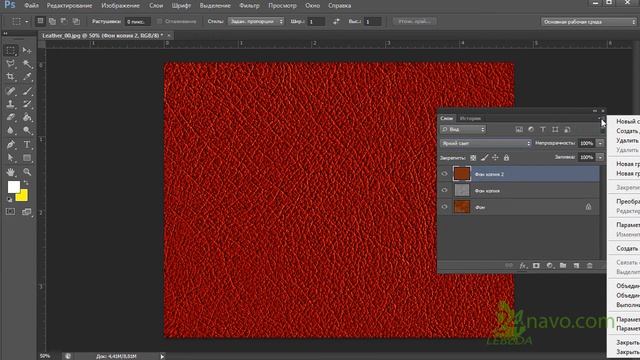
Task: Click the background yellow color swatch
Action: [x=23, y=196]
